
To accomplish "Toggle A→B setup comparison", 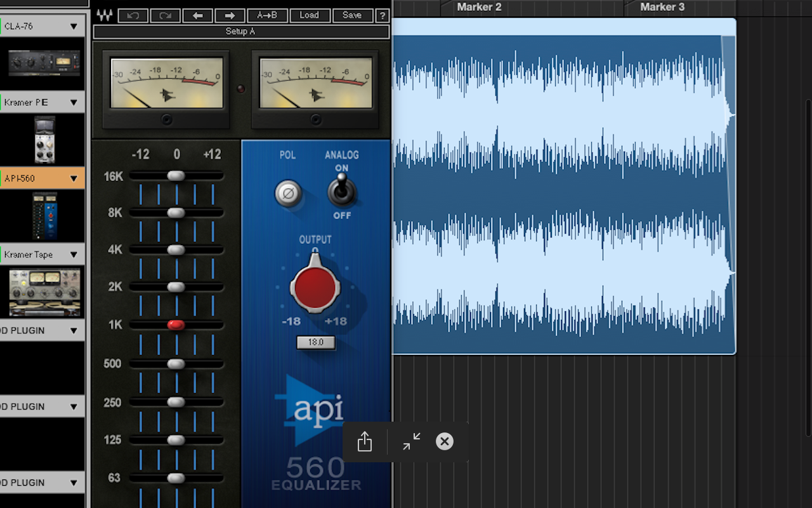I will (x=267, y=15).
